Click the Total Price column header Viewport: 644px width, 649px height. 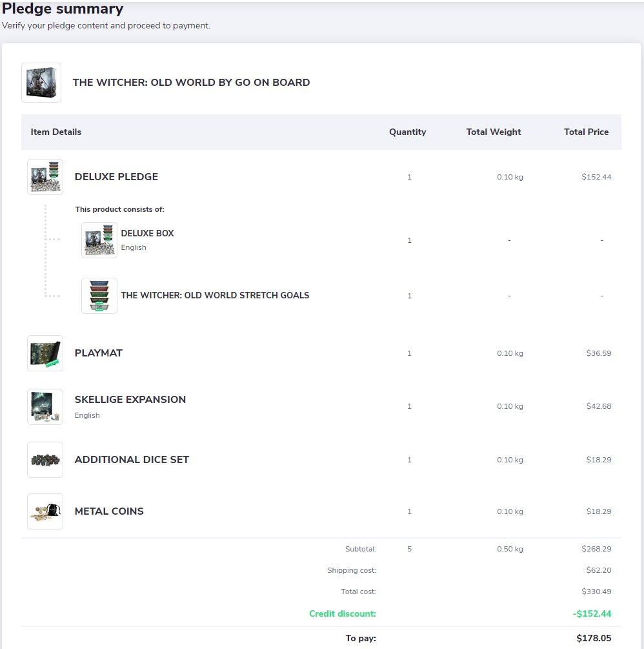(586, 132)
